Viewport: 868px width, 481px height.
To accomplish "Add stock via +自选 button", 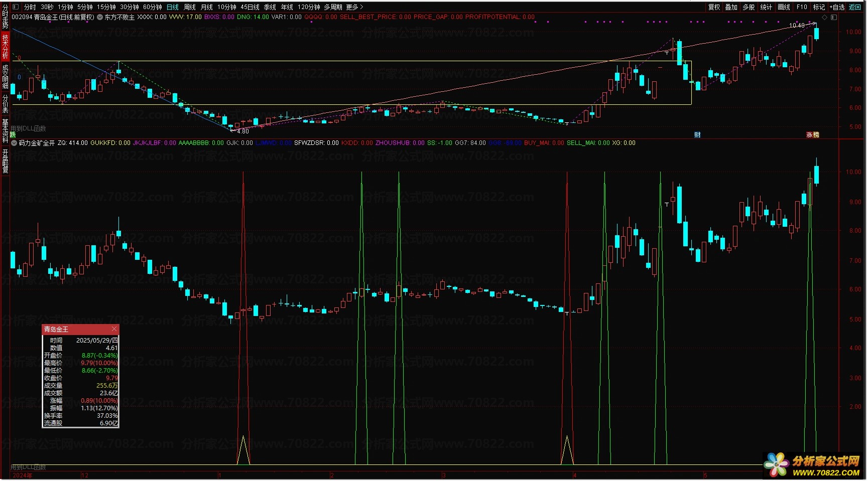I will coord(837,7).
